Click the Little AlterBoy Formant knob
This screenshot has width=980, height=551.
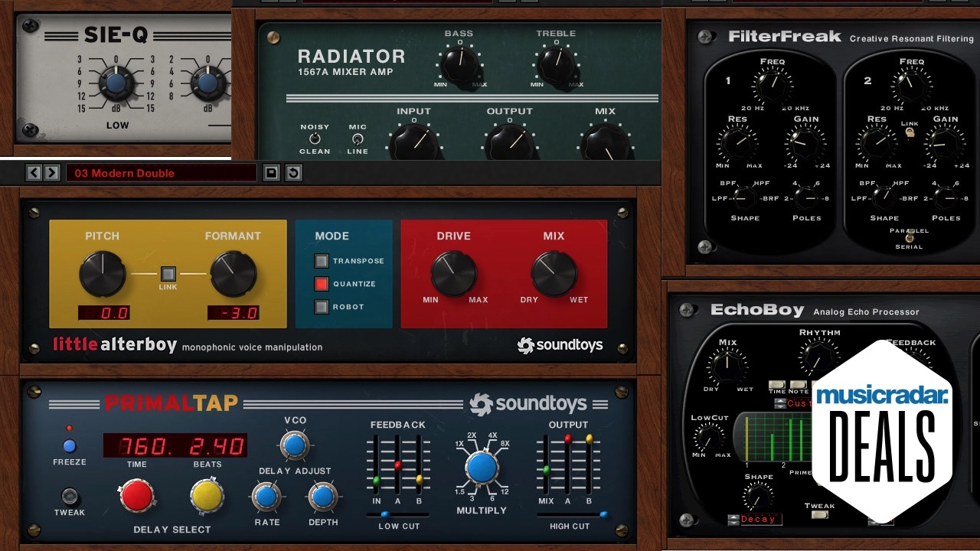(233, 274)
